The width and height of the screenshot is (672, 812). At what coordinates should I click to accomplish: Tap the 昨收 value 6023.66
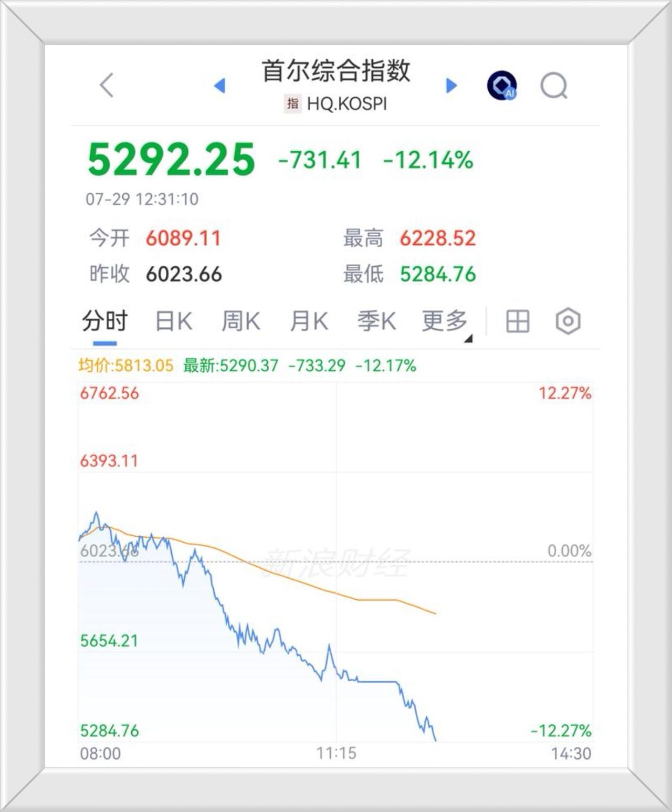(x=184, y=274)
